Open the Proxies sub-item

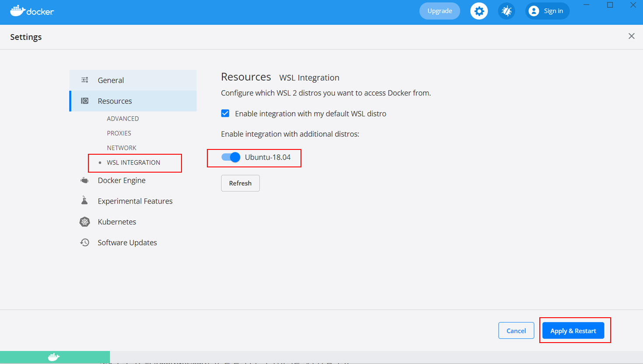point(119,133)
